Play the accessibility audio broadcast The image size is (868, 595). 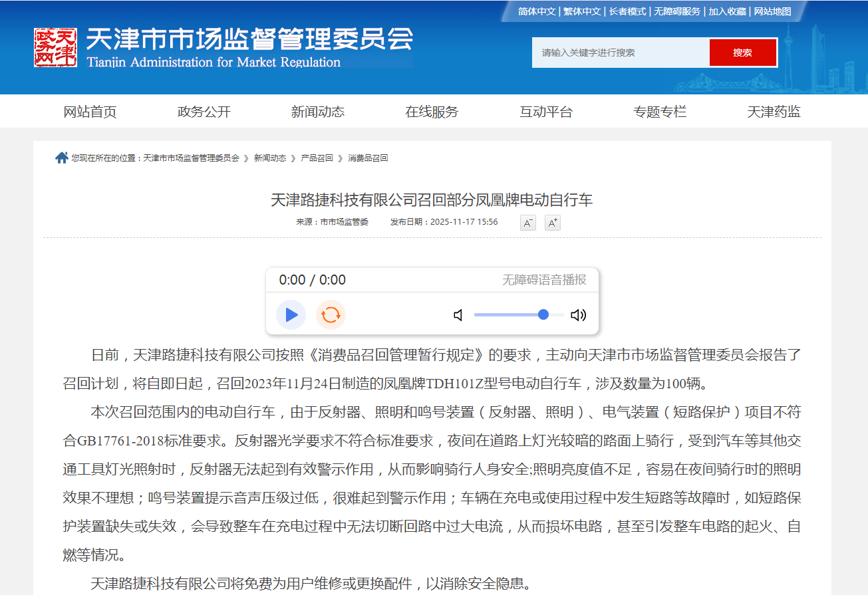[x=291, y=315]
